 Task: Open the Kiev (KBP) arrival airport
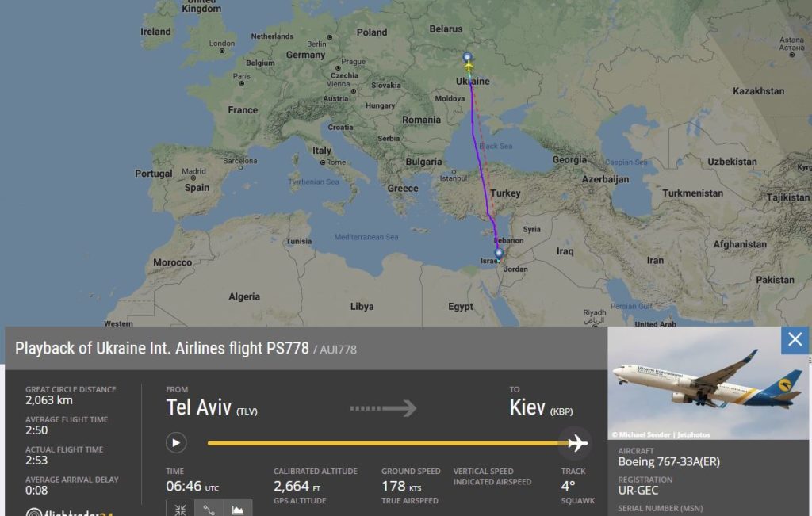point(541,408)
